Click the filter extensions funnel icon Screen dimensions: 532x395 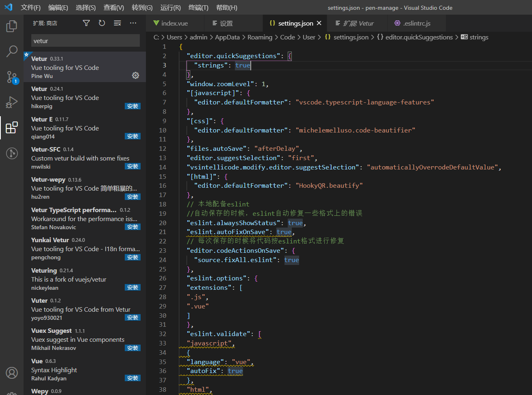tap(86, 23)
